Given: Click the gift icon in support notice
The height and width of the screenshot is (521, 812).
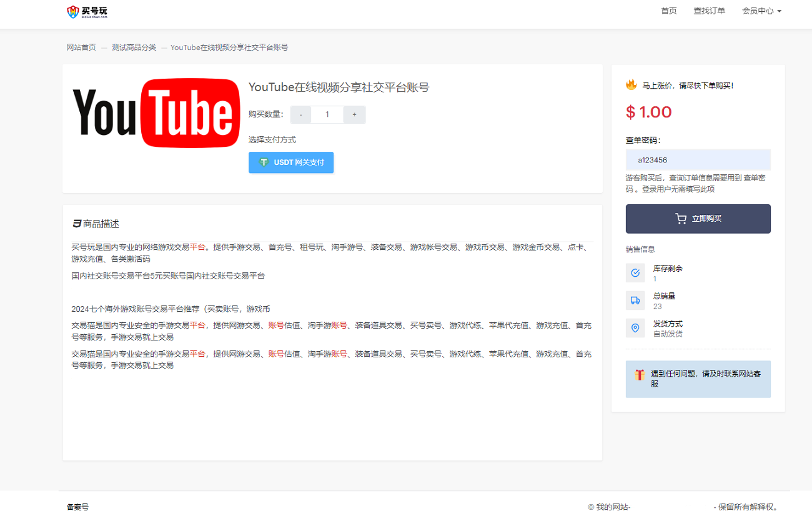Looking at the screenshot, I should coord(640,375).
